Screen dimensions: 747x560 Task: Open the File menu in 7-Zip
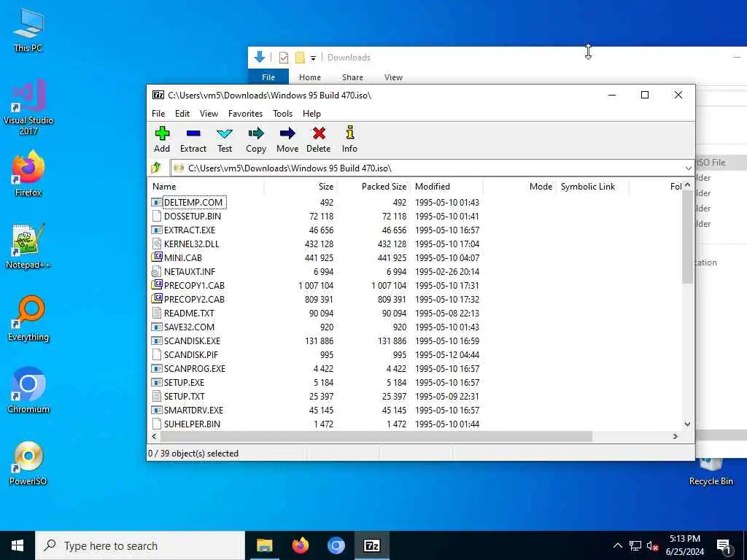(x=158, y=113)
